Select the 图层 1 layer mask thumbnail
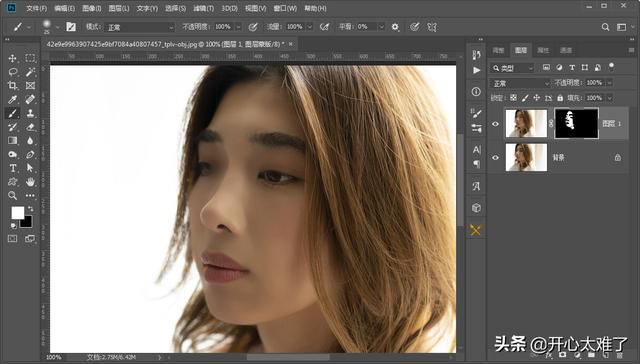This screenshot has width=640, height=364. coord(576,124)
